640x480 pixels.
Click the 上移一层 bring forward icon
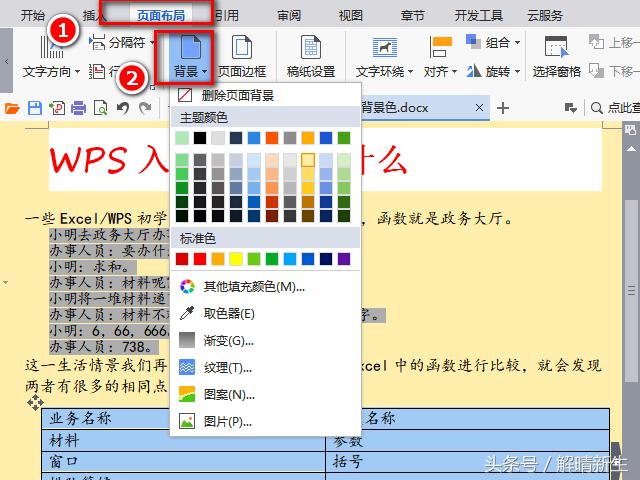coord(596,42)
